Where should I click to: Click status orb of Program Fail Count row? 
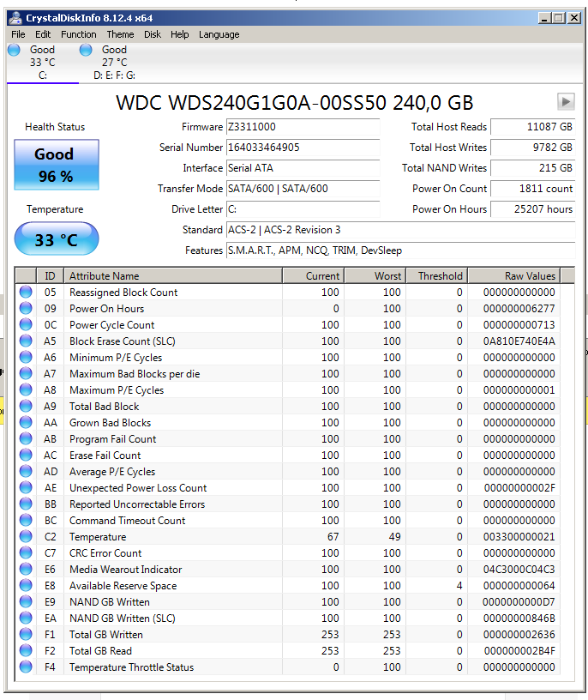(26, 438)
